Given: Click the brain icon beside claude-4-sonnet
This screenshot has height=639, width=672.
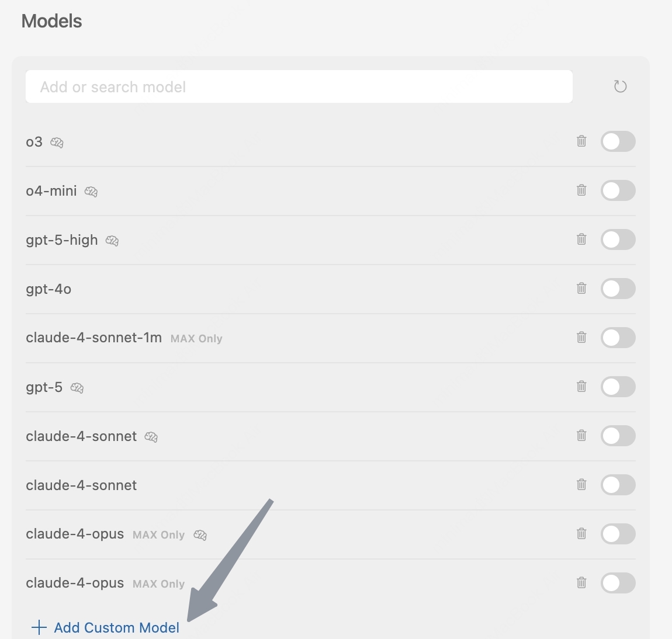Looking at the screenshot, I should (151, 437).
